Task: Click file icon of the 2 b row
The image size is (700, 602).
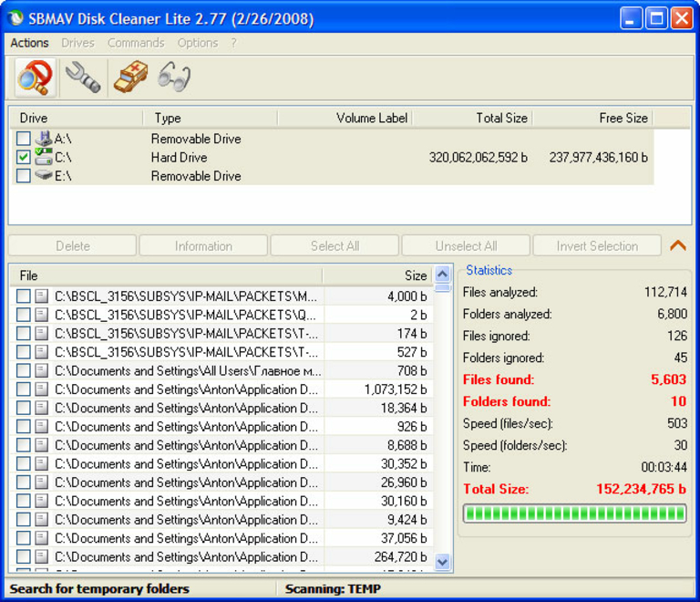Action: 42,315
